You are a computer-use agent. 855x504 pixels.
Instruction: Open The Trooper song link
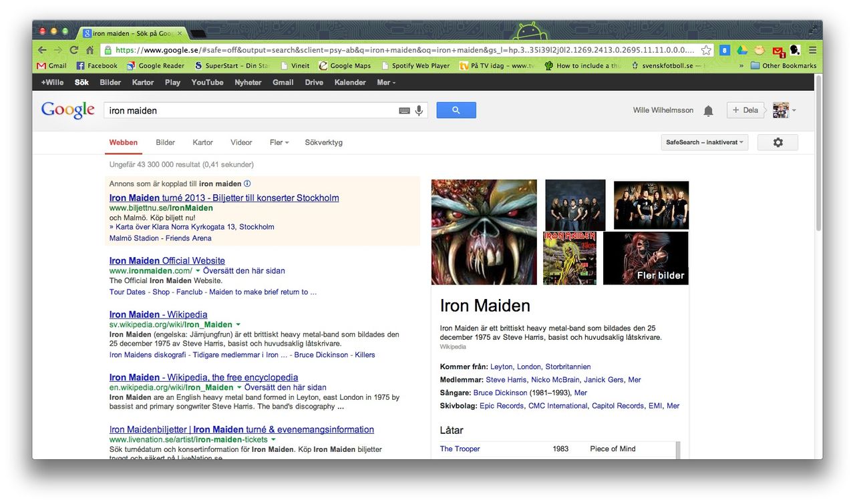[x=460, y=449]
